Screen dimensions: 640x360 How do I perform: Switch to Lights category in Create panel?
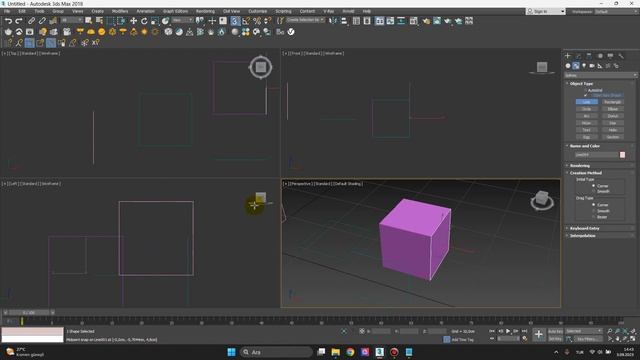[584, 66]
